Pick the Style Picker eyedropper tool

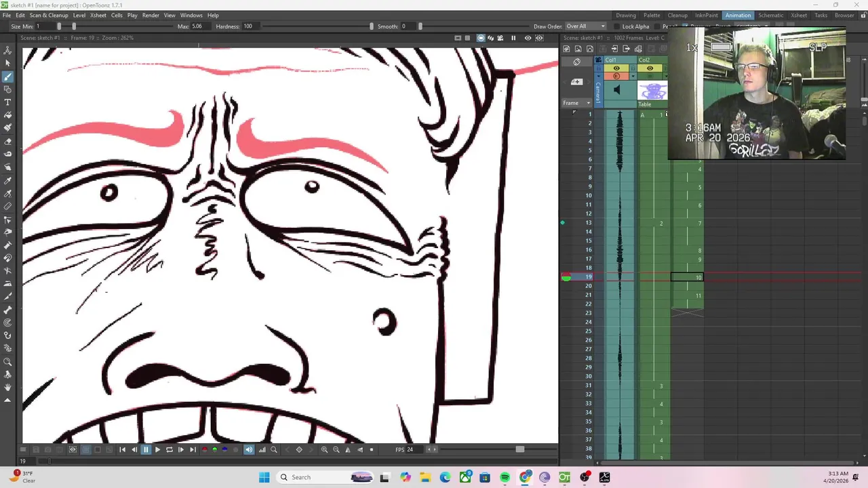tap(7, 181)
